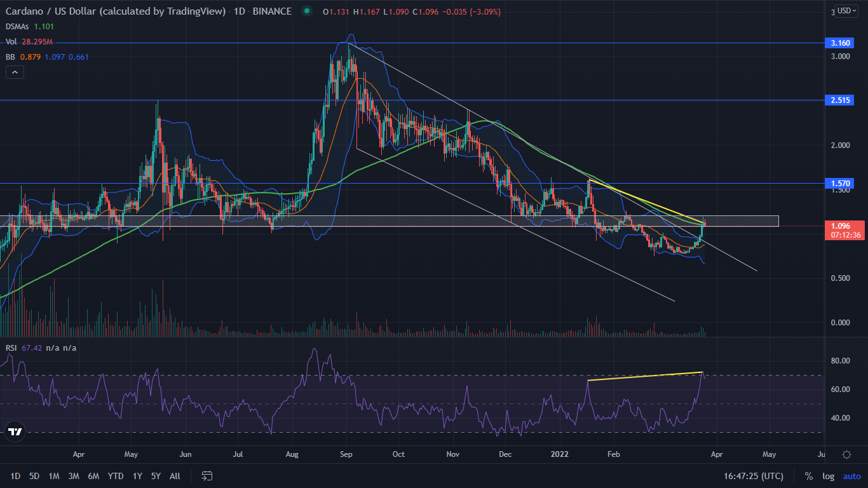Select the 1M date range
The image size is (868, 488).
(54, 476)
